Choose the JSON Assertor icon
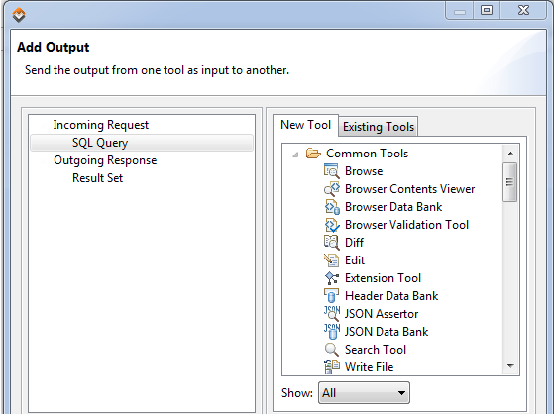 pyautogui.click(x=332, y=314)
